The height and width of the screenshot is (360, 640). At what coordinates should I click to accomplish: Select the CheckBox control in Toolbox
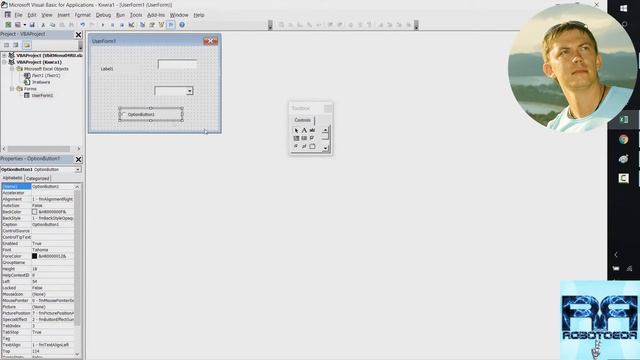click(x=312, y=138)
